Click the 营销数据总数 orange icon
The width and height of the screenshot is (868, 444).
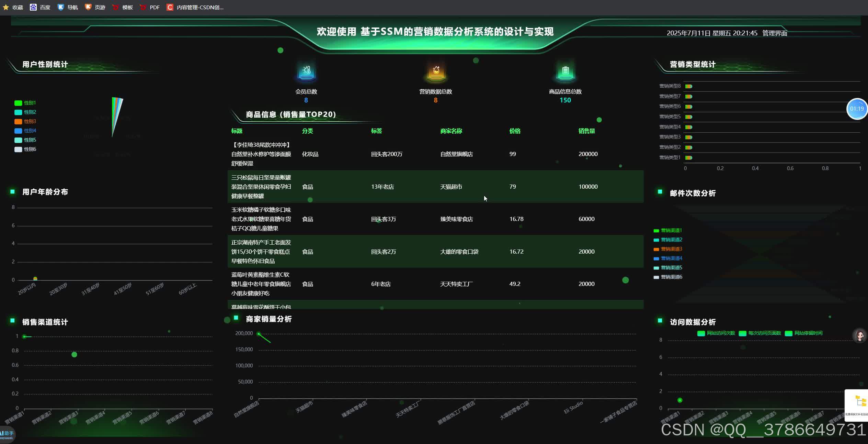click(x=436, y=72)
